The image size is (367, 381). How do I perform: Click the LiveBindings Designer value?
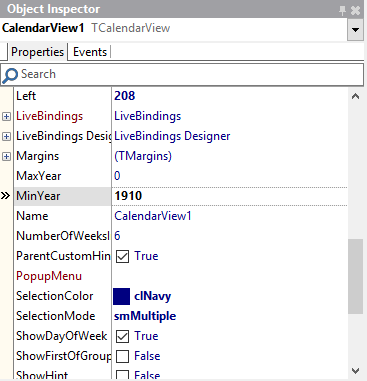pyautogui.click(x=172, y=136)
